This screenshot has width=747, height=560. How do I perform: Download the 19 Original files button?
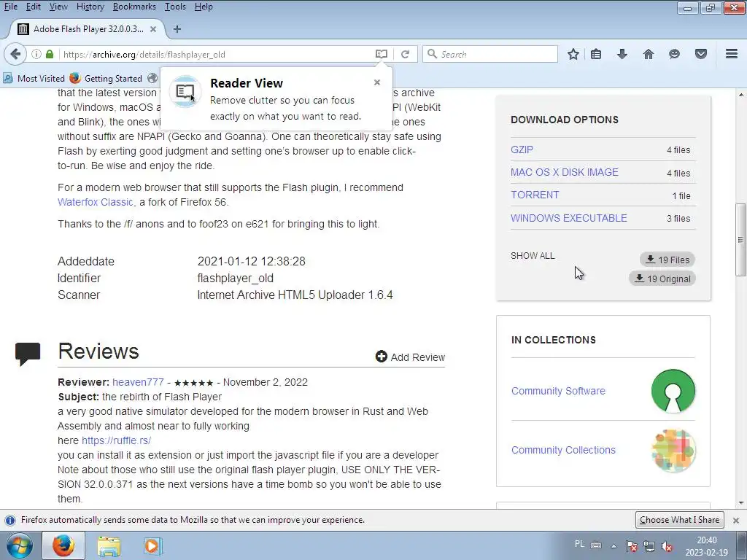(662, 279)
